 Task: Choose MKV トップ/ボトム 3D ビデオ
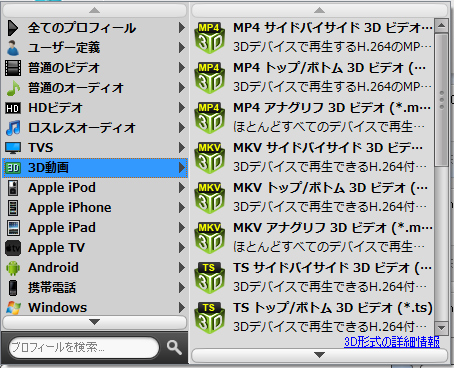pos(313,198)
